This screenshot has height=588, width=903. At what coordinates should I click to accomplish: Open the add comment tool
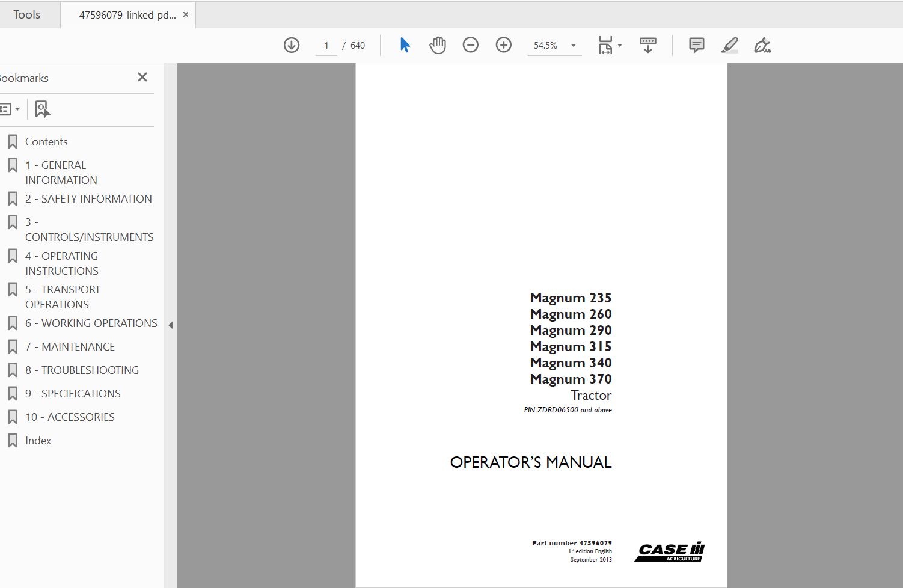696,45
